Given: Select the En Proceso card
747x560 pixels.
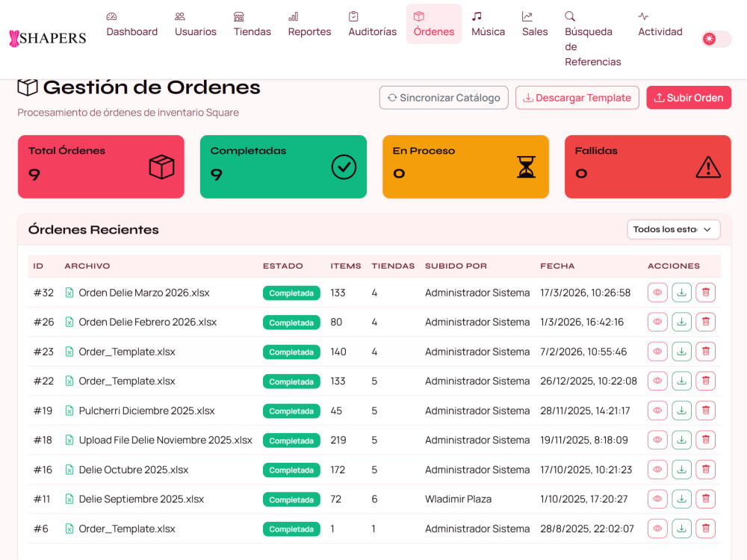Looking at the screenshot, I should coord(465,167).
